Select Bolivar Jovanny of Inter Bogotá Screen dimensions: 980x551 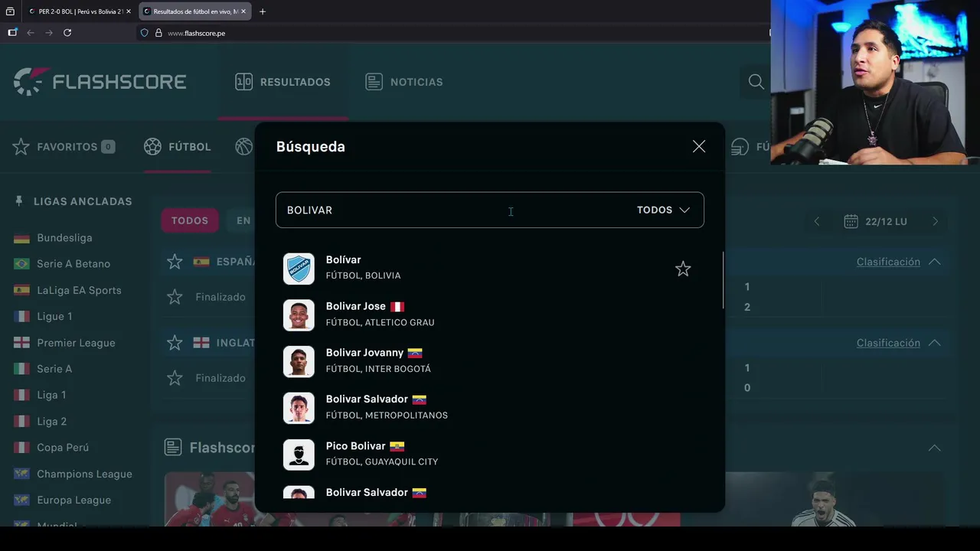(x=490, y=361)
